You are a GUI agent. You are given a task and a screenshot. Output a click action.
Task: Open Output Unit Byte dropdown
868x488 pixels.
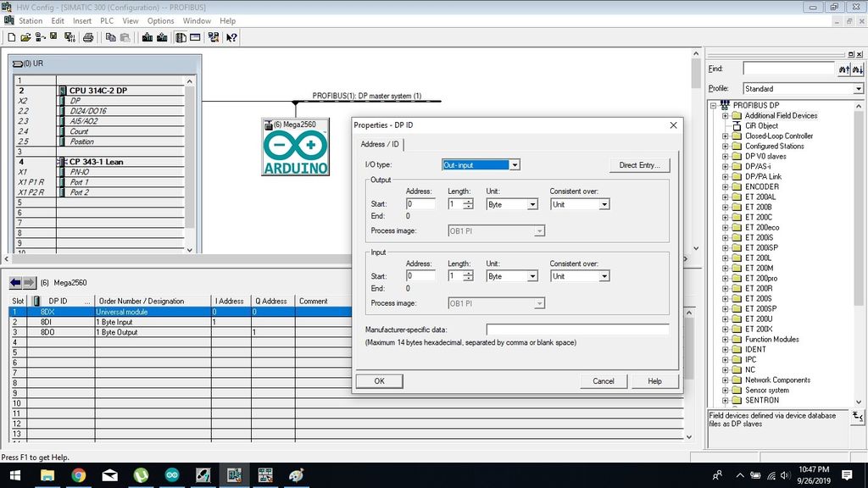pyautogui.click(x=532, y=205)
